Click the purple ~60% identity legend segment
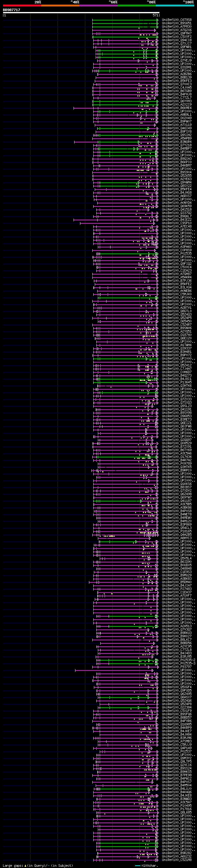197x868 pixels. click(x=99, y=6)
